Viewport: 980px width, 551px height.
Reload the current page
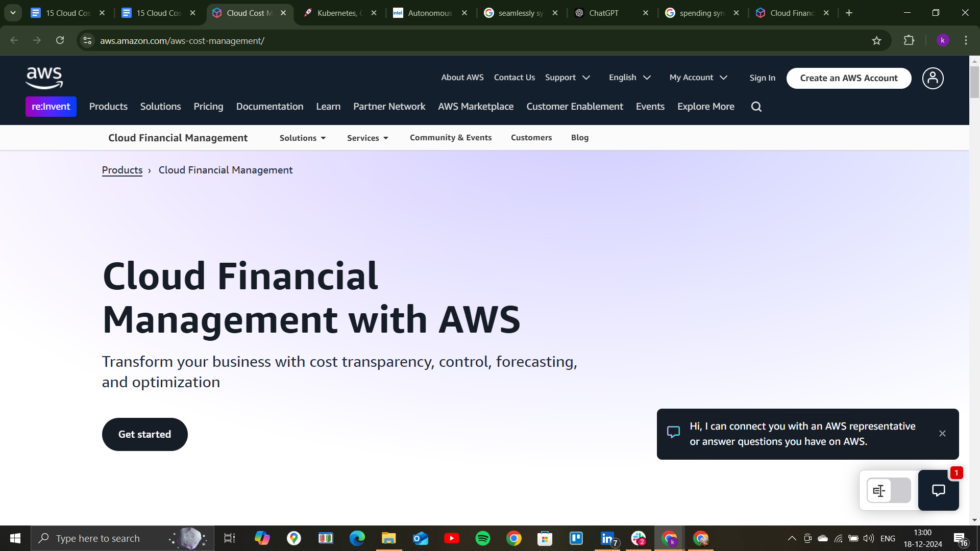click(60, 40)
